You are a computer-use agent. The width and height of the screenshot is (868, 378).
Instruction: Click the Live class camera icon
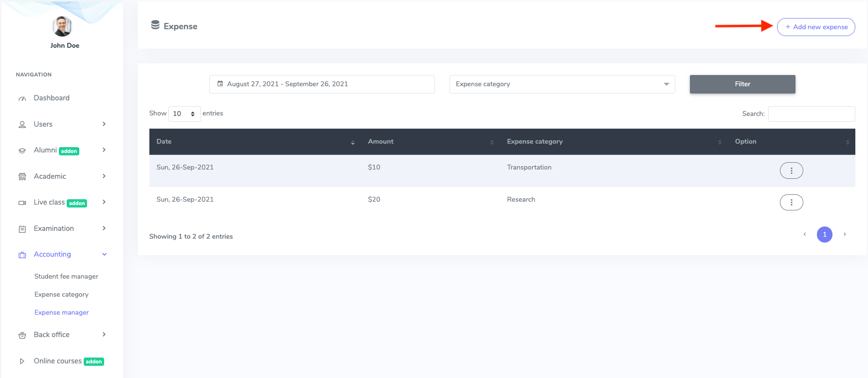tap(22, 203)
